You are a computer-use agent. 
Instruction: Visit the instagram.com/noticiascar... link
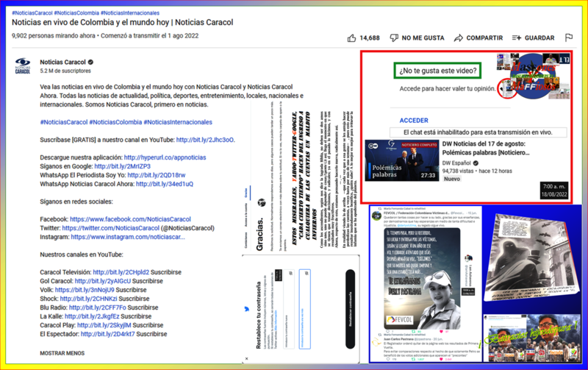(128, 237)
